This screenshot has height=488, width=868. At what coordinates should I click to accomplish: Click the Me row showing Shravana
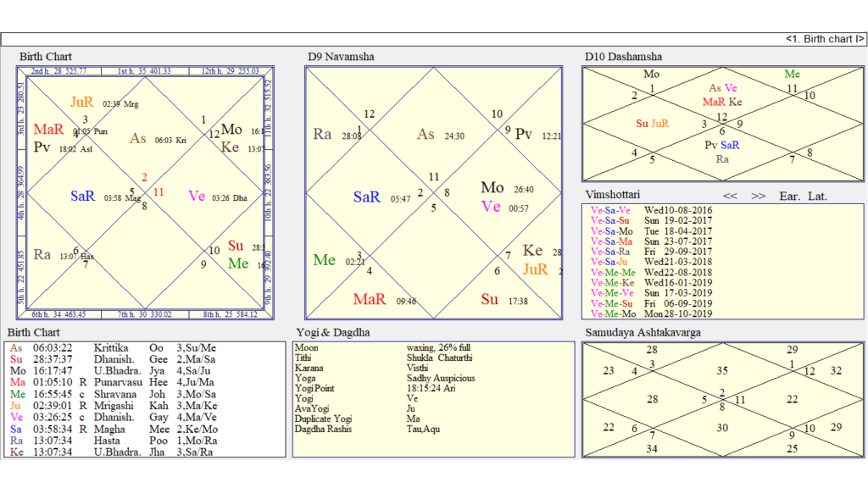[114, 395]
